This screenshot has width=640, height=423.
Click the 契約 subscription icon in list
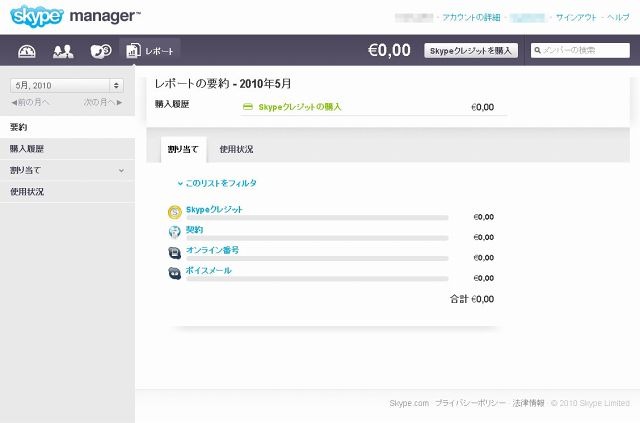[x=175, y=232]
